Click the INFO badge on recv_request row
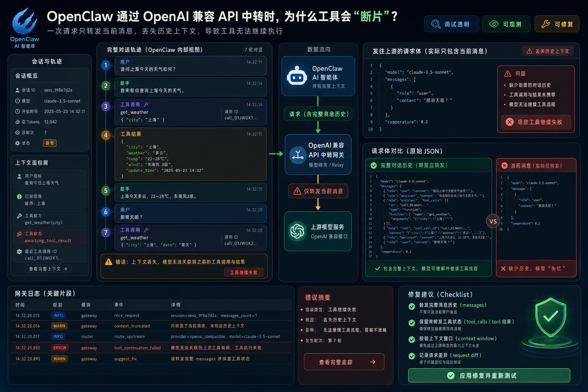The image size is (588, 392). 58,315
